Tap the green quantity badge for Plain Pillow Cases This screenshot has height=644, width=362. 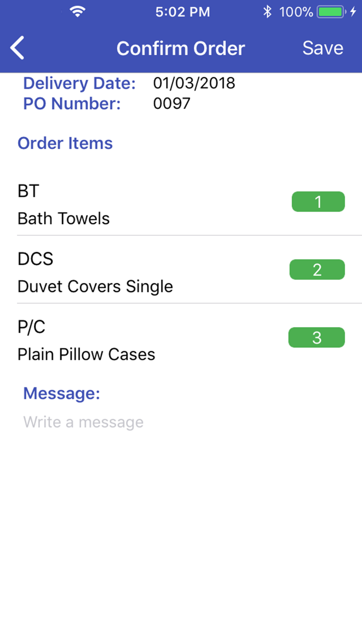(316, 337)
